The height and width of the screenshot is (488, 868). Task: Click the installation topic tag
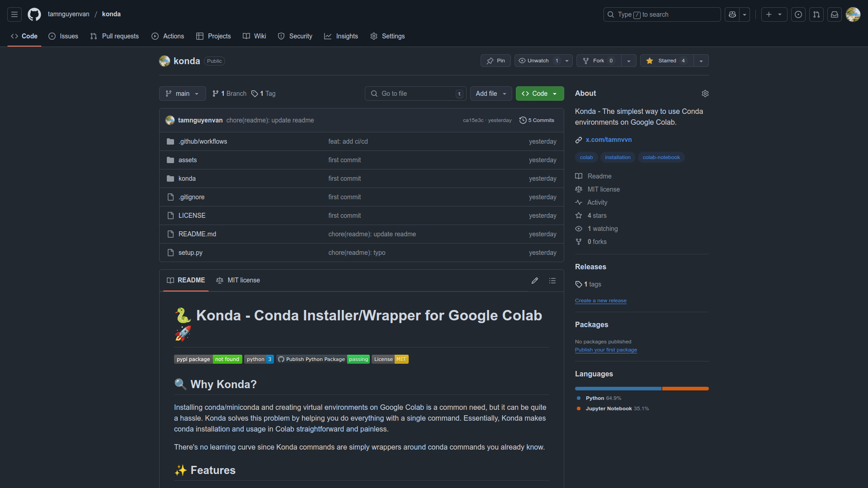click(x=618, y=157)
